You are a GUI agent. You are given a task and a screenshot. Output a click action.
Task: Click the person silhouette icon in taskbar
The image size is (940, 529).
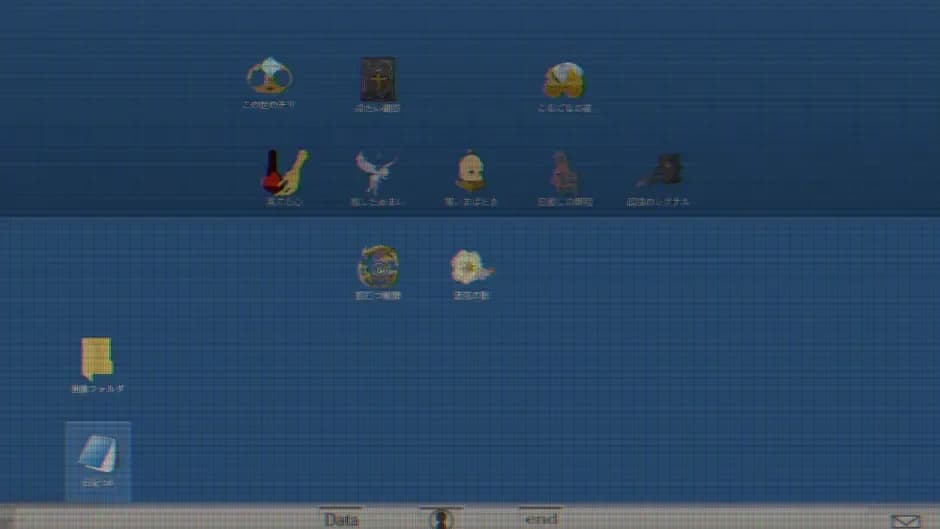pyautogui.click(x=441, y=519)
